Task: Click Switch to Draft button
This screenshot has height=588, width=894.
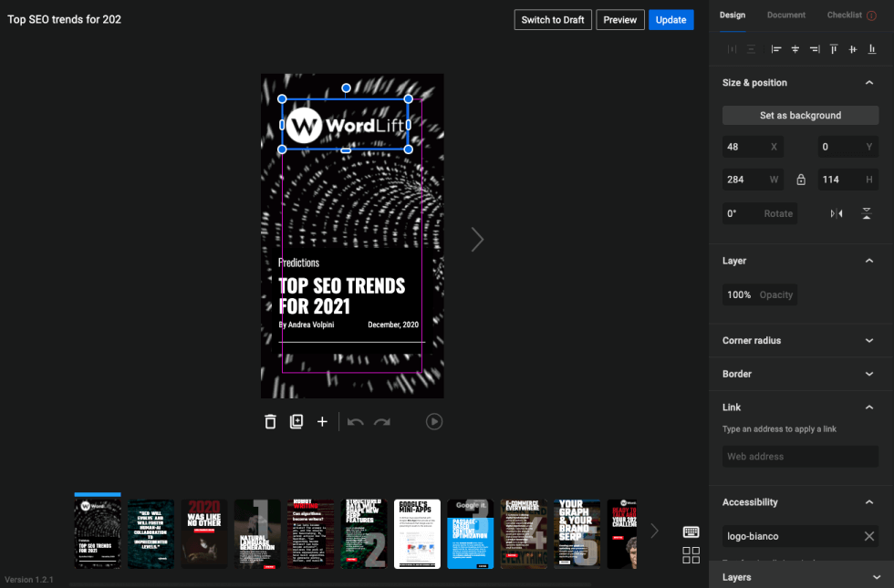Action: coord(553,20)
